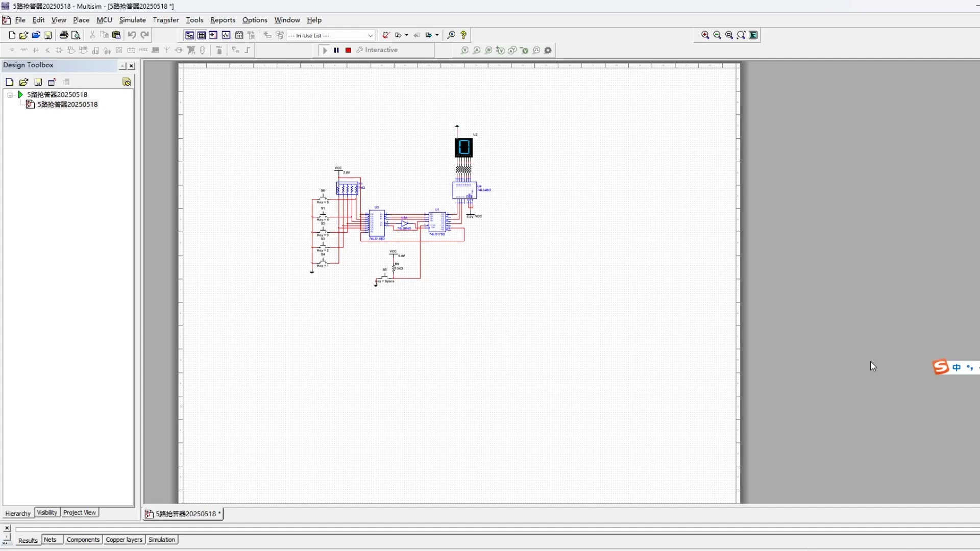
Task: Open the Simulate menu
Action: pyautogui.click(x=132, y=20)
